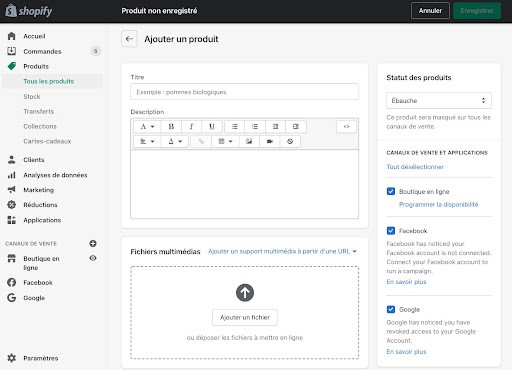Uncheck the Boutique en ligne checkbox
Screen dimensions: 512x370
[391, 191]
